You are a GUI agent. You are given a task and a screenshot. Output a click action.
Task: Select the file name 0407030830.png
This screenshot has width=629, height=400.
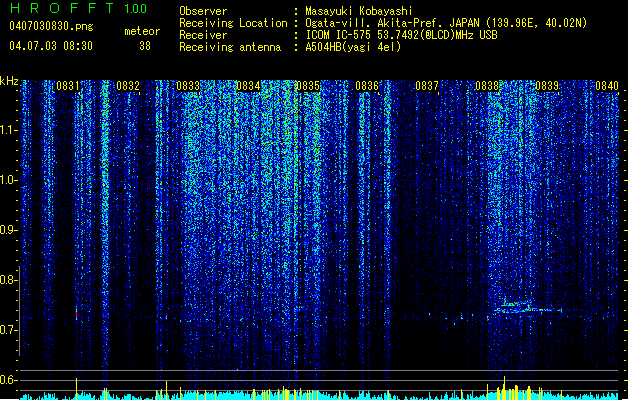pos(51,26)
